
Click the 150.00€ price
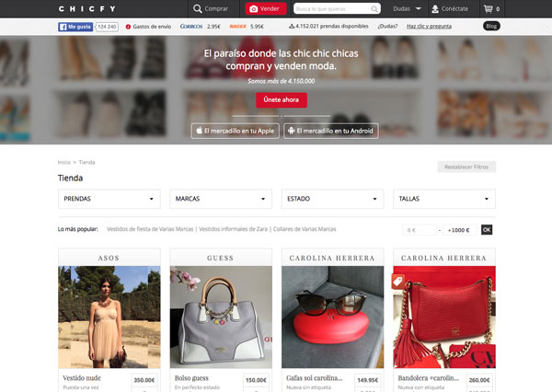(x=256, y=380)
